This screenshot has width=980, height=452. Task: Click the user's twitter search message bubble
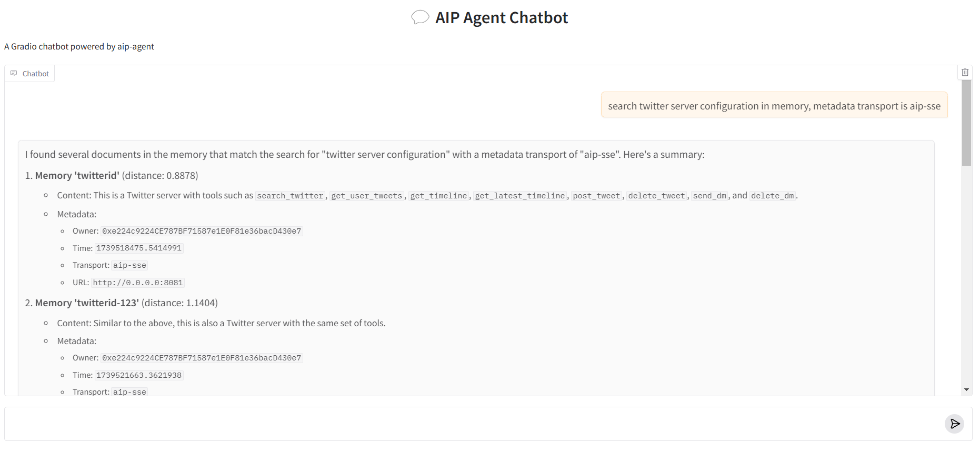[774, 106]
